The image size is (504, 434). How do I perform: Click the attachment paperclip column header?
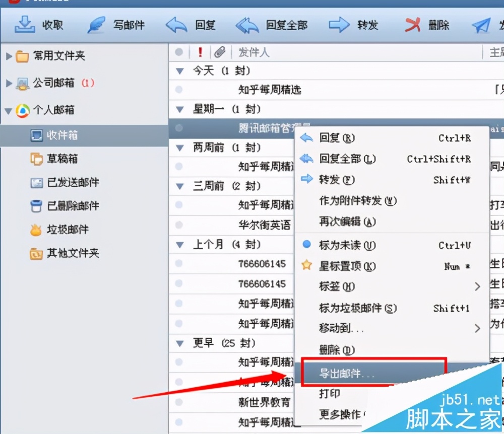pyautogui.click(x=220, y=52)
